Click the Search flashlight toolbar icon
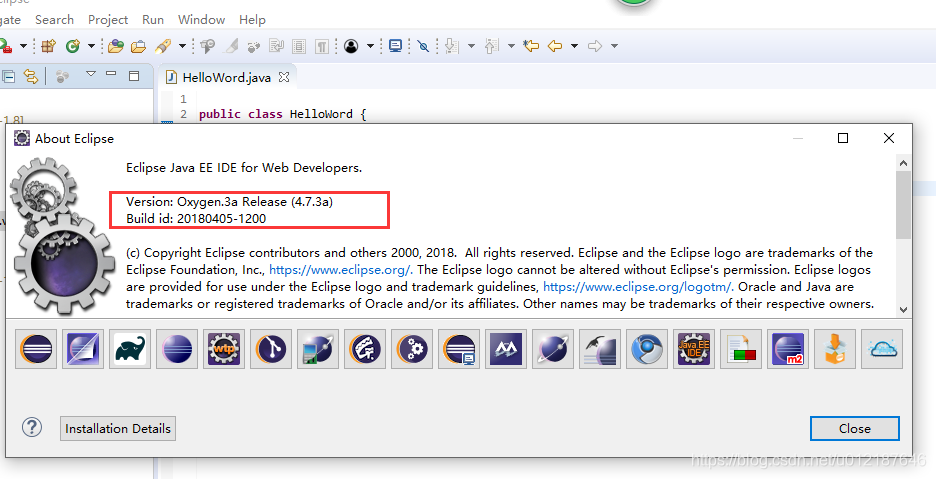This screenshot has width=936, height=479. [x=162, y=46]
